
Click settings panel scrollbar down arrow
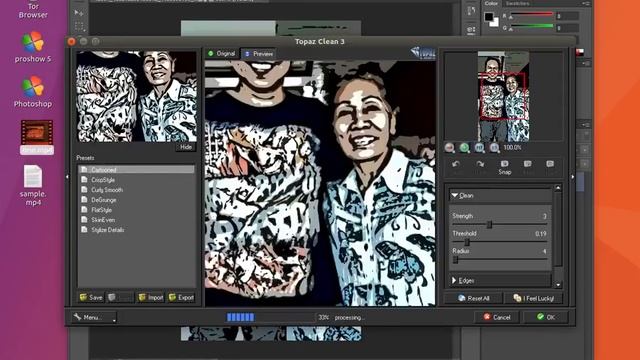pos(558,284)
